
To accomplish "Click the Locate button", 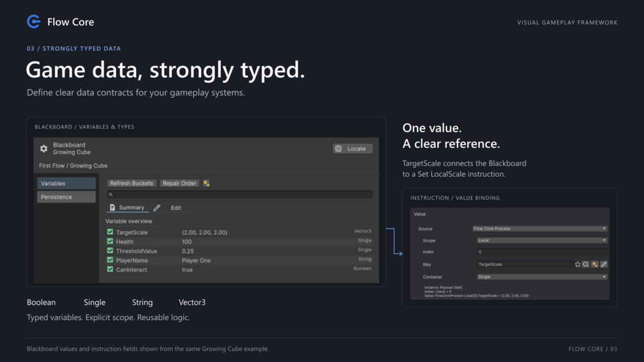I will pyautogui.click(x=353, y=149).
